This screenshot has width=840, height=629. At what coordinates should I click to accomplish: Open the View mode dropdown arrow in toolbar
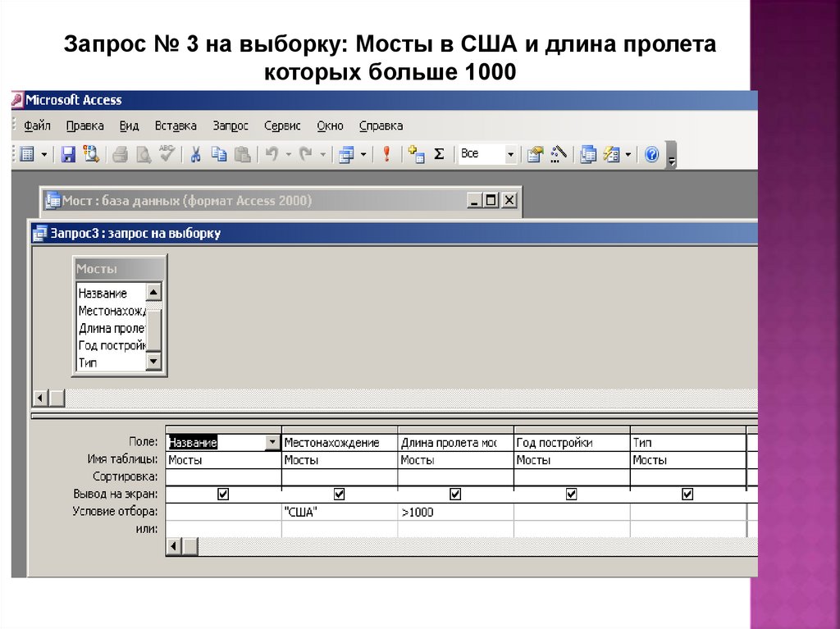point(43,154)
